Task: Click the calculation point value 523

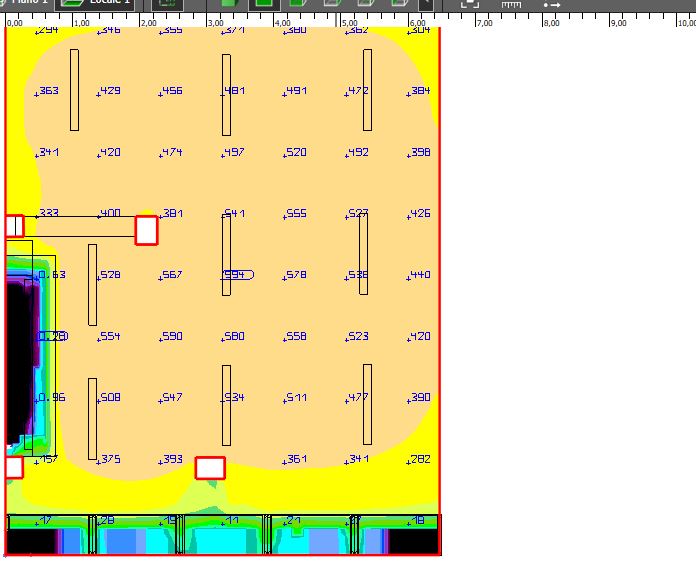Action: pos(358,336)
